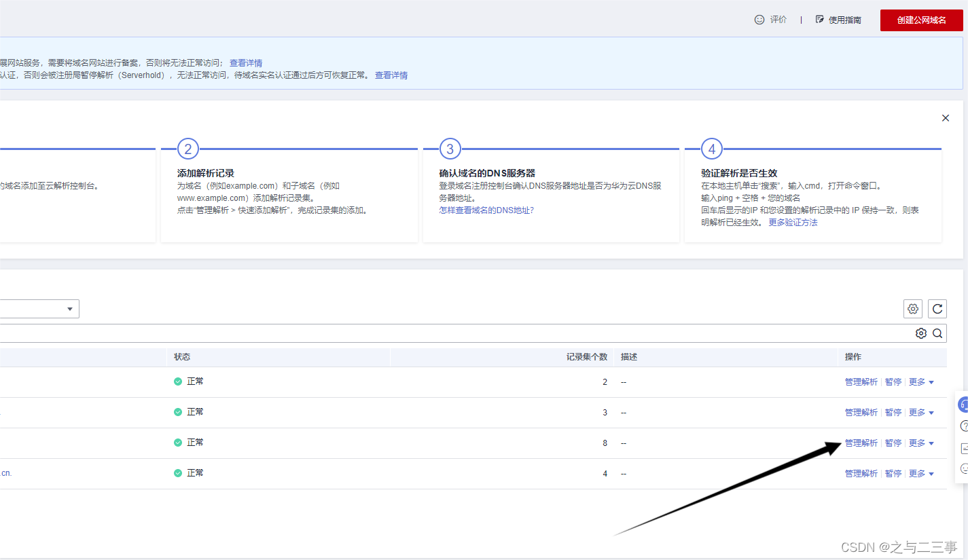968x560 pixels.
Task: Click the step 2 circle icon
Action: [188, 149]
